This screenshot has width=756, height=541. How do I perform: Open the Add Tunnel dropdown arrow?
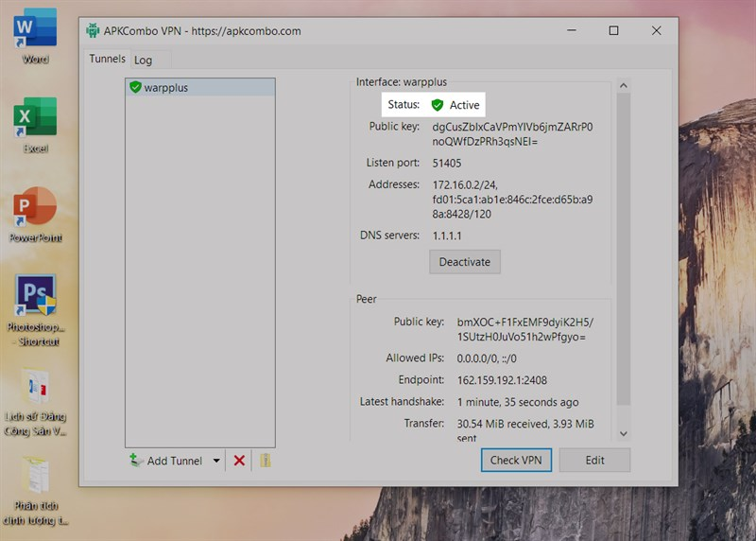coord(216,461)
